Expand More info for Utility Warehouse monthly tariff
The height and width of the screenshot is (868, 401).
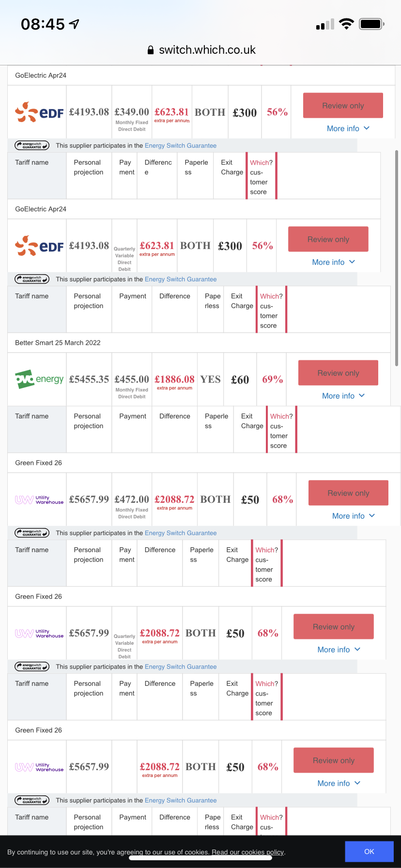(354, 516)
